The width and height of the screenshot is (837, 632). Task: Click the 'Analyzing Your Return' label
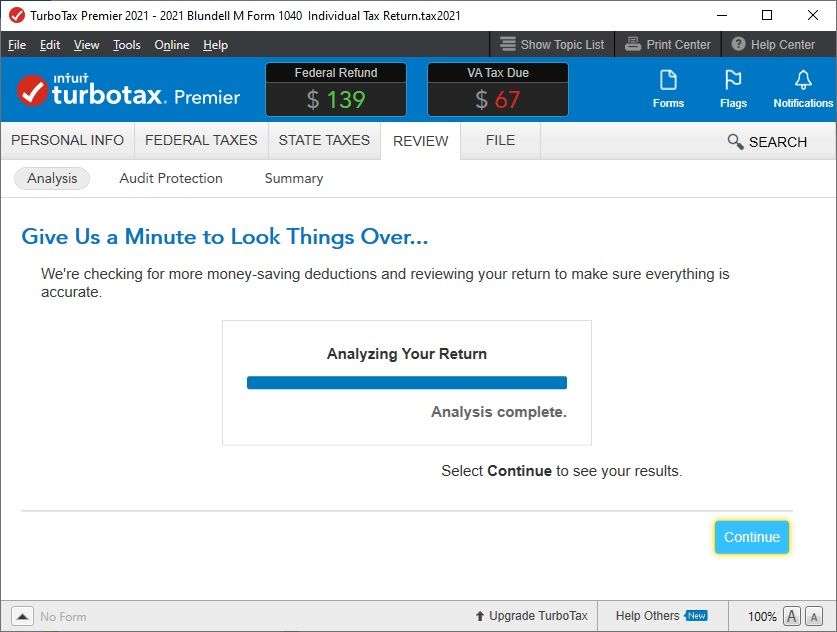coord(407,354)
